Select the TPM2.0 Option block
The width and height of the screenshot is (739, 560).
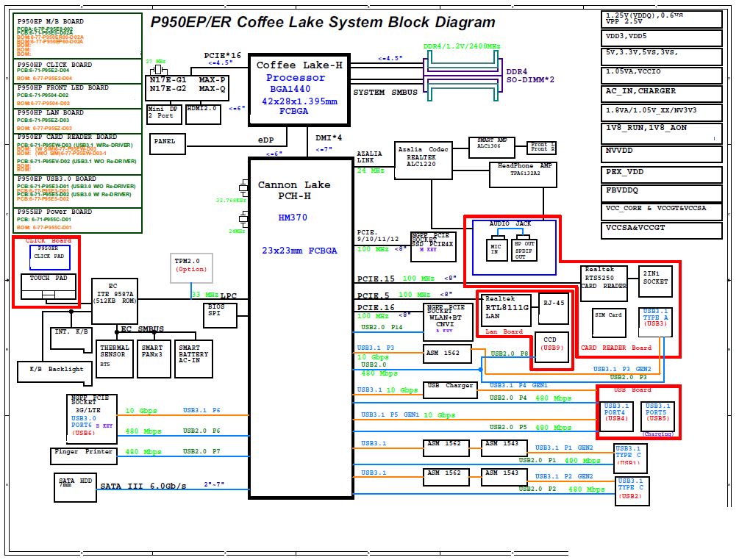point(191,268)
